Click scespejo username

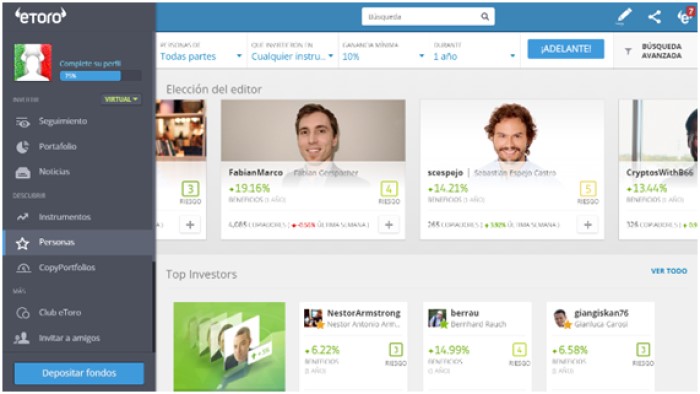coord(445,172)
